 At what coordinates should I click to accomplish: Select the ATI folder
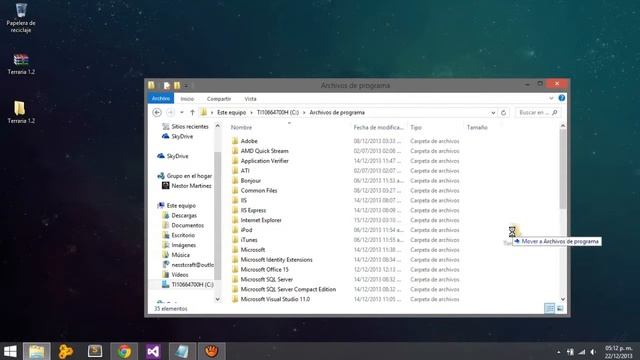pos(240,171)
